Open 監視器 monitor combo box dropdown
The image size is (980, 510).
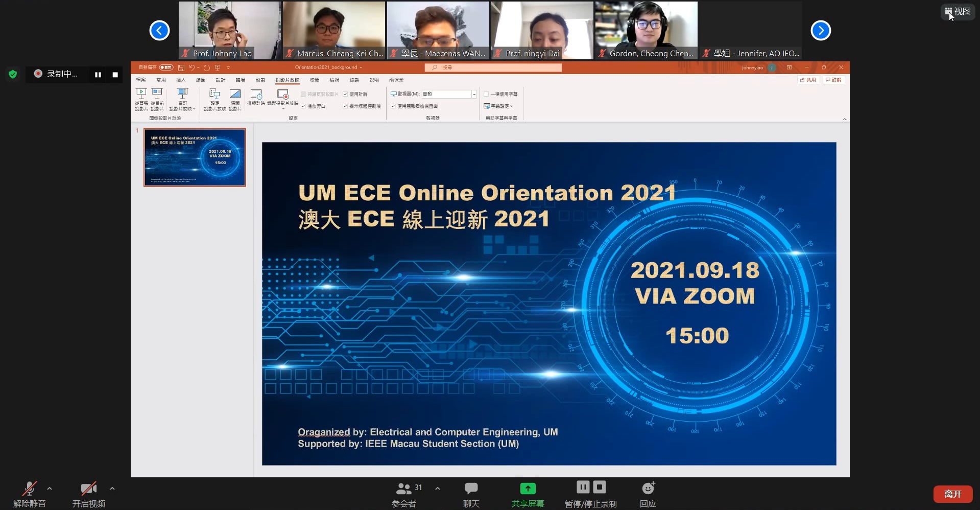pos(474,94)
